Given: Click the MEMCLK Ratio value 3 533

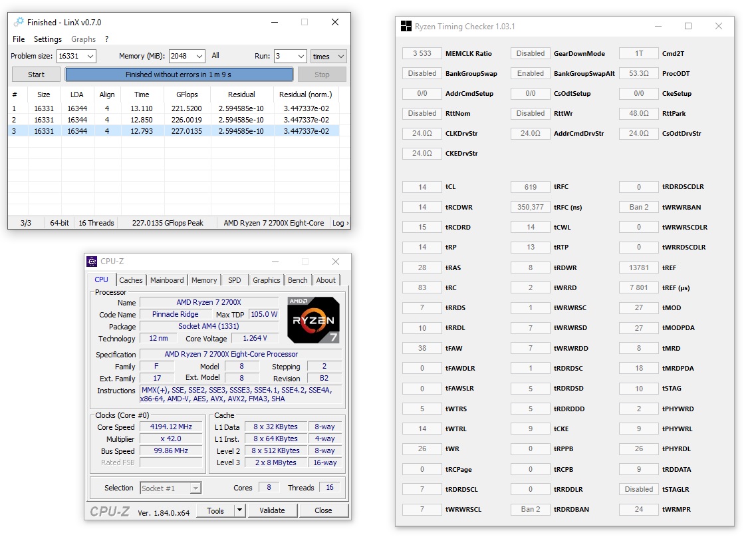Looking at the screenshot, I should [422, 53].
